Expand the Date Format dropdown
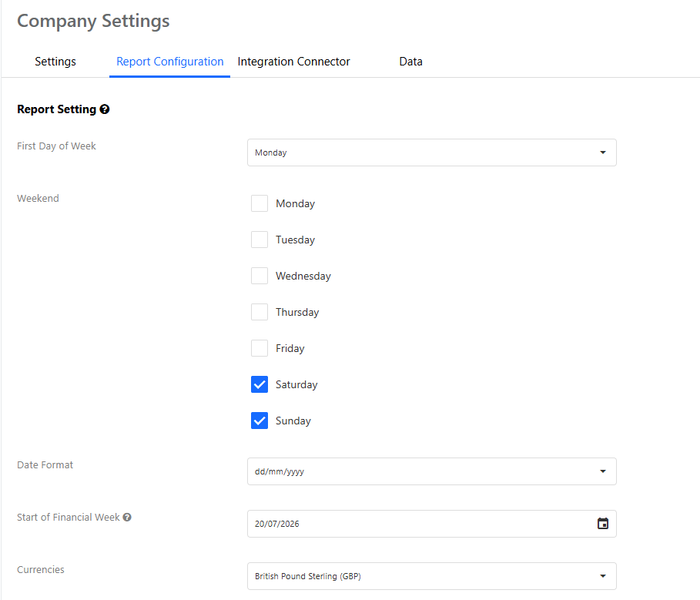Screen dimensions: 700x600 pyautogui.click(x=432, y=471)
